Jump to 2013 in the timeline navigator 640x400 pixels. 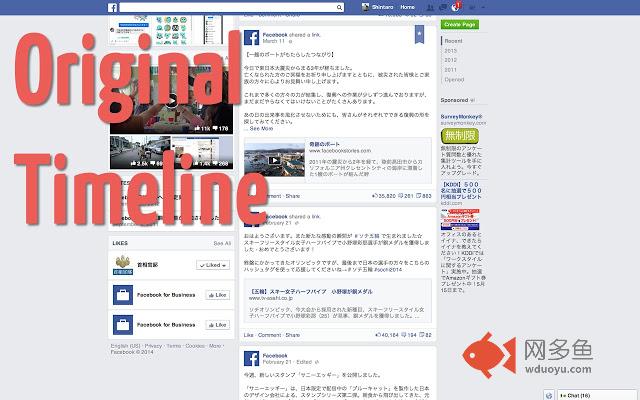451,51
